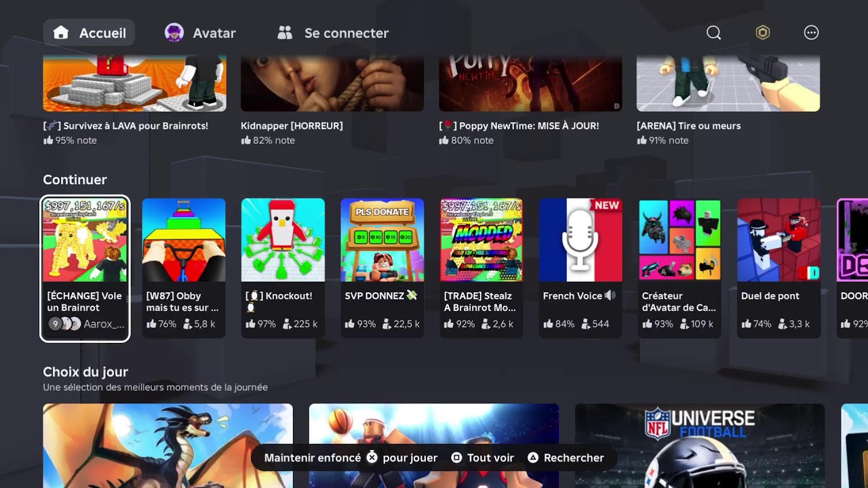Click the Tout voir button hint
Screen dimensions: 868x488
coord(483,457)
